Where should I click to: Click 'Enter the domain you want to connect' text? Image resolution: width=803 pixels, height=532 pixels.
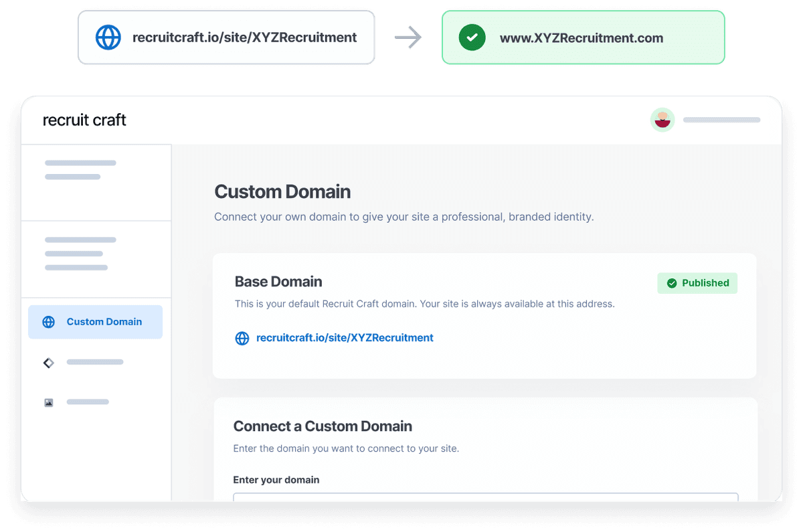pos(346,448)
